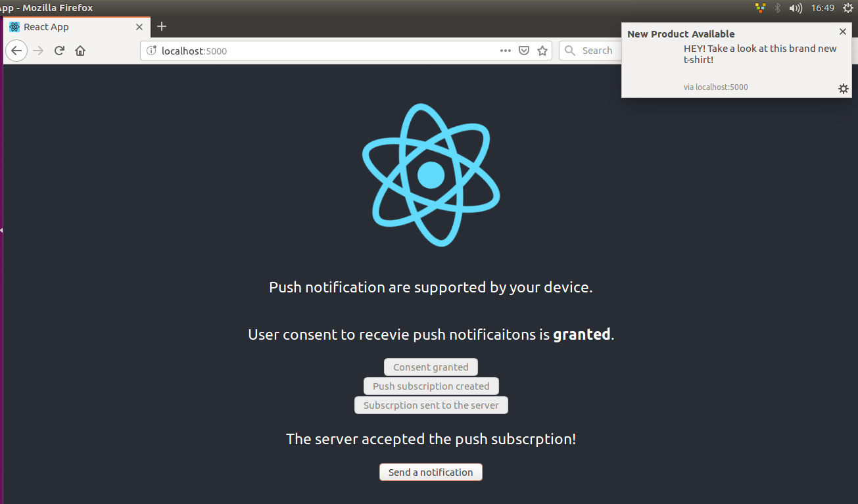Click the 'User consent to recevie' text

coord(431,334)
